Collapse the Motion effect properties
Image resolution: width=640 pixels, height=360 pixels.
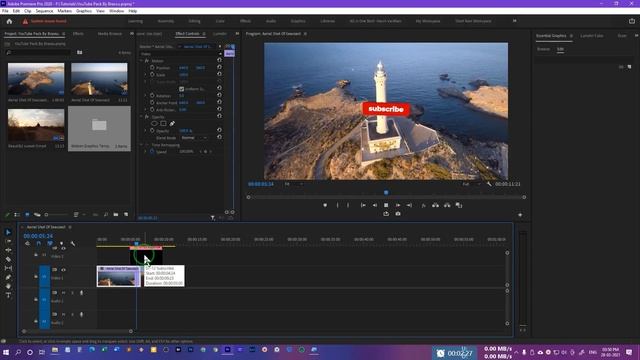(141, 61)
